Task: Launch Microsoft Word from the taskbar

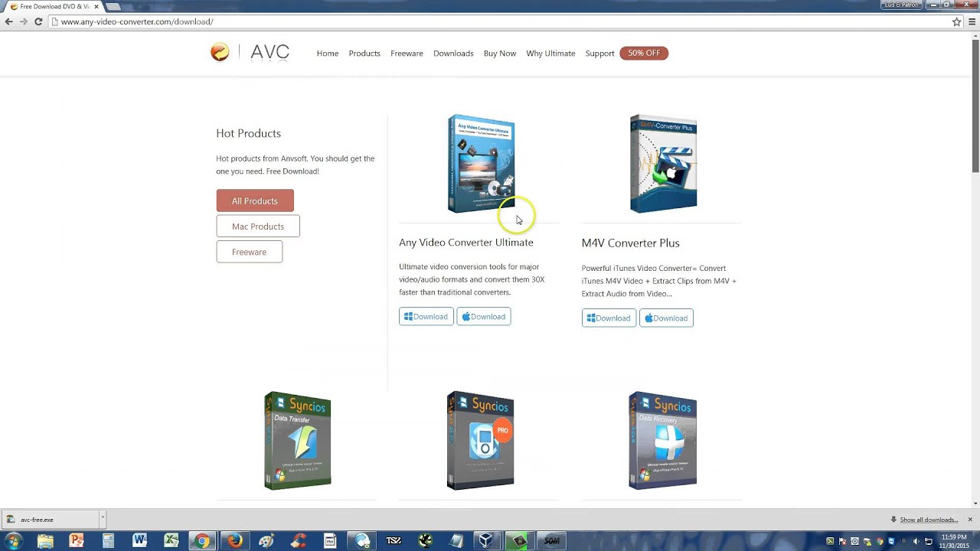Action: tap(139, 541)
